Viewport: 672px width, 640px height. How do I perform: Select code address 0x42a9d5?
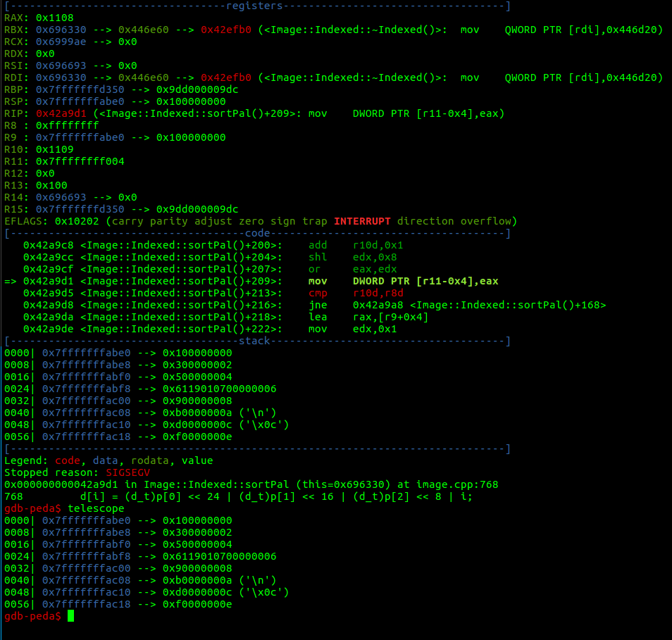[x=48, y=294]
